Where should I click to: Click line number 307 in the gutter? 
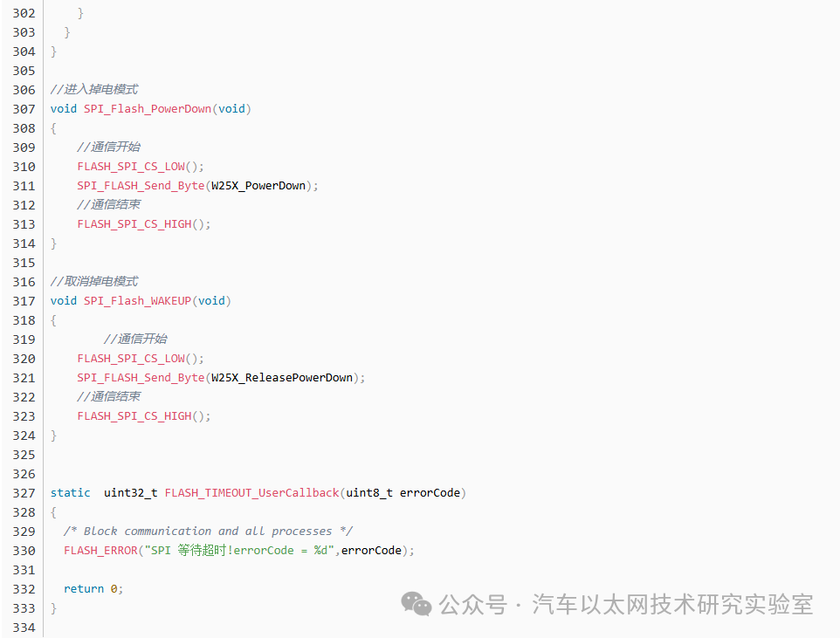tap(24, 109)
